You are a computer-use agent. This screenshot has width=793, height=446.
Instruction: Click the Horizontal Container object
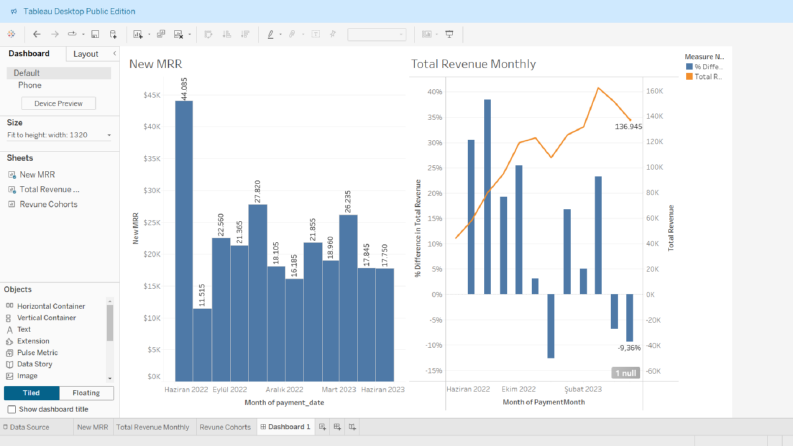(51, 306)
